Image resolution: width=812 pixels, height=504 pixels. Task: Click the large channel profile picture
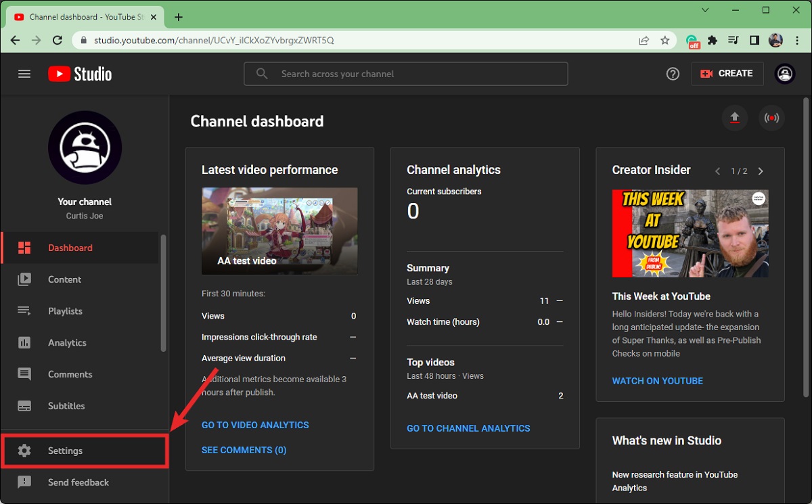[85, 147]
